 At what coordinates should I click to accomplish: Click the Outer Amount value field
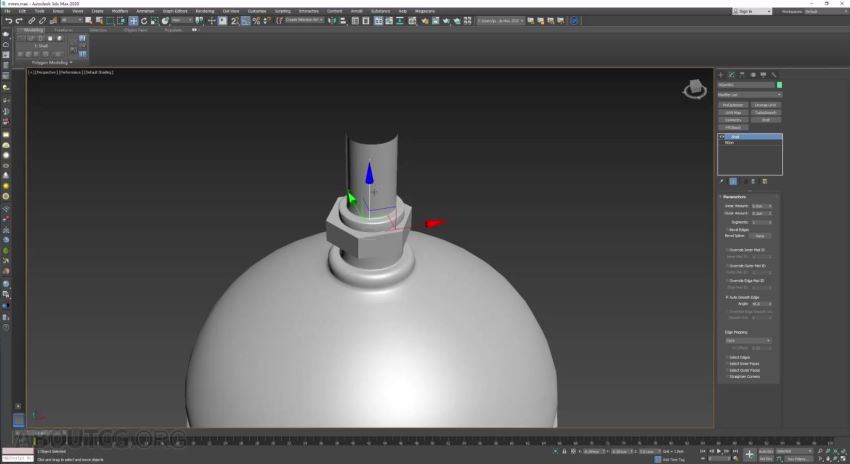coord(759,214)
